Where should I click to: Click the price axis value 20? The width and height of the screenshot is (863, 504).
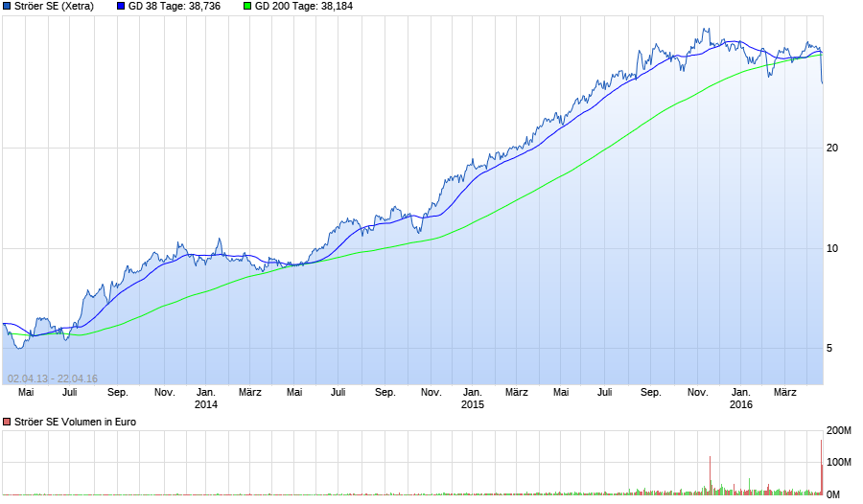[832, 148]
